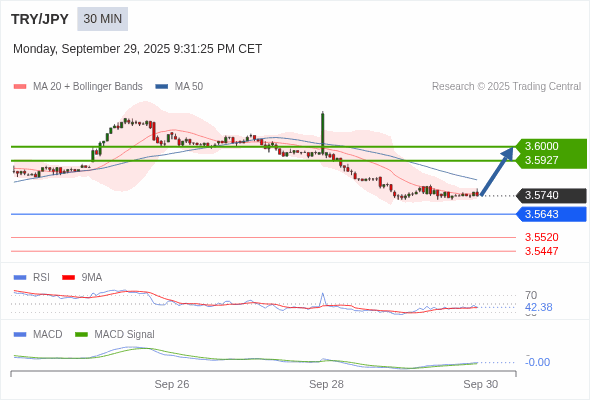Click the MA 20 + Bollinger Bands legend swatch
Viewport: 590px width, 400px height.
point(20,87)
